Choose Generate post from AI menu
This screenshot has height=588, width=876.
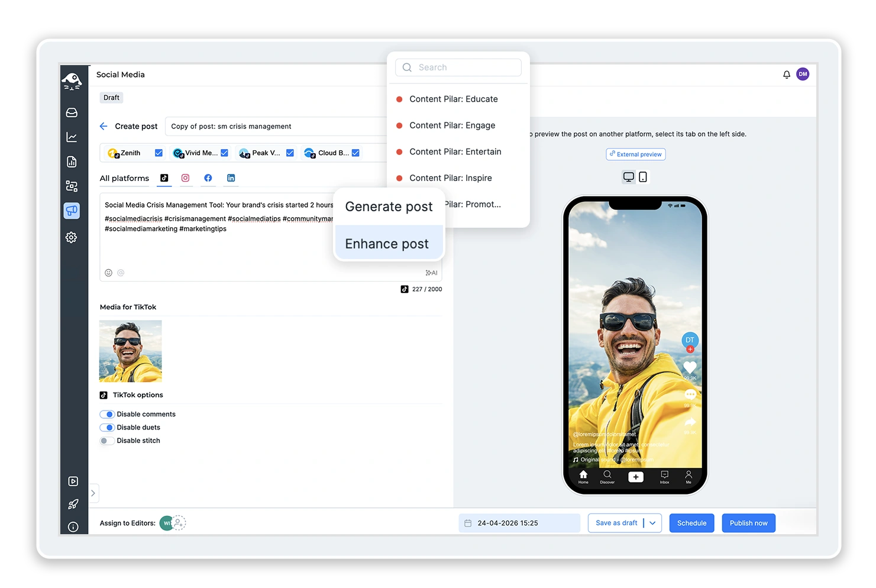pos(389,206)
